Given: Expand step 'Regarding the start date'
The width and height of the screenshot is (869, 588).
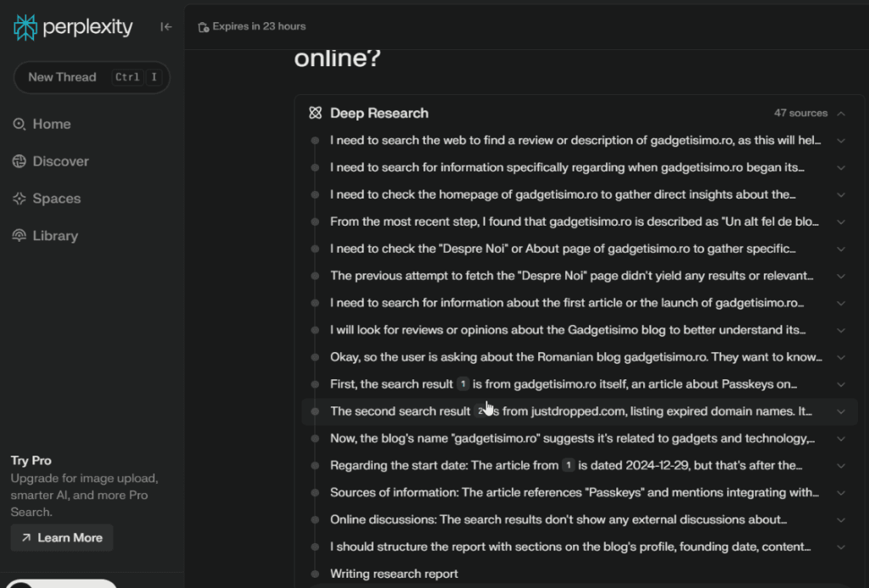Looking at the screenshot, I should 841,466.
